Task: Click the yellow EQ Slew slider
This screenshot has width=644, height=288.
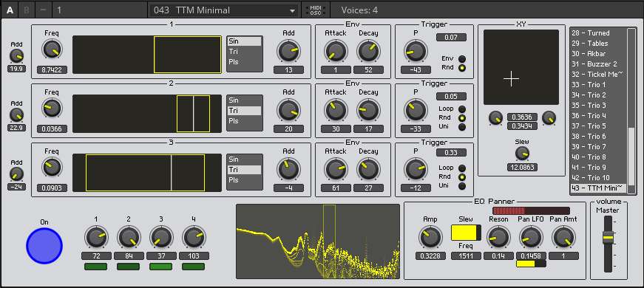Action: pos(466,233)
